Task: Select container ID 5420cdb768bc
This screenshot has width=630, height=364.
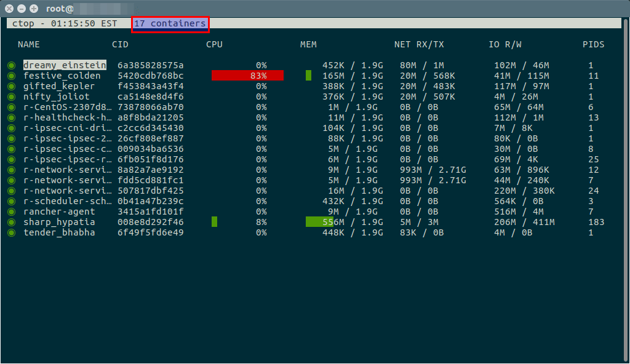Action: pyautogui.click(x=151, y=76)
